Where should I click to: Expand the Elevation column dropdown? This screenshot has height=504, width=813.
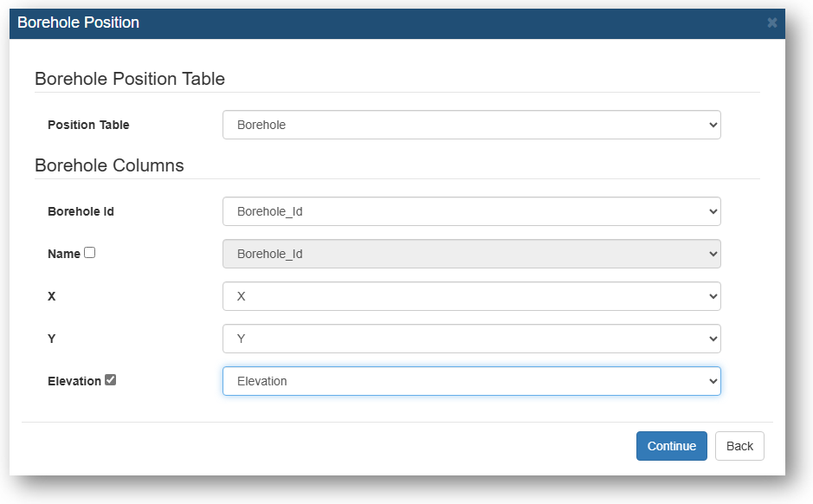[x=472, y=381]
